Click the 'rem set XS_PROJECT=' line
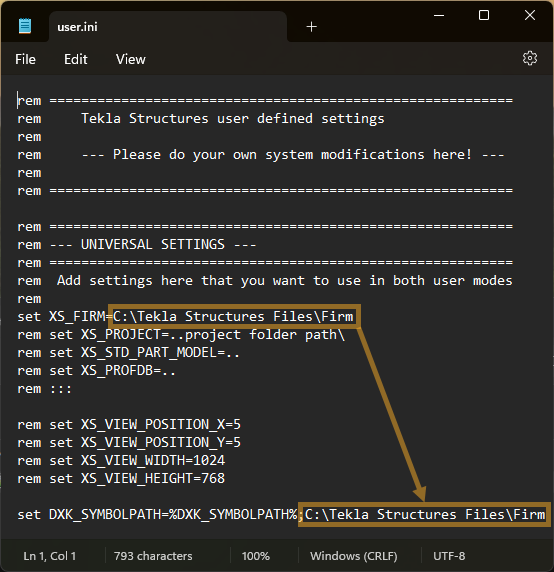 [181, 335]
